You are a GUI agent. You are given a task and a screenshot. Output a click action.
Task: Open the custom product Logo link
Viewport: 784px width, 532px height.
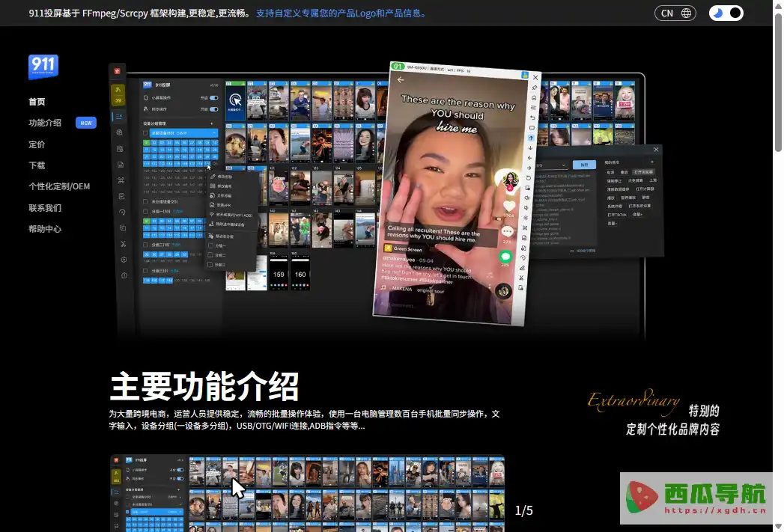tap(342, 13)
